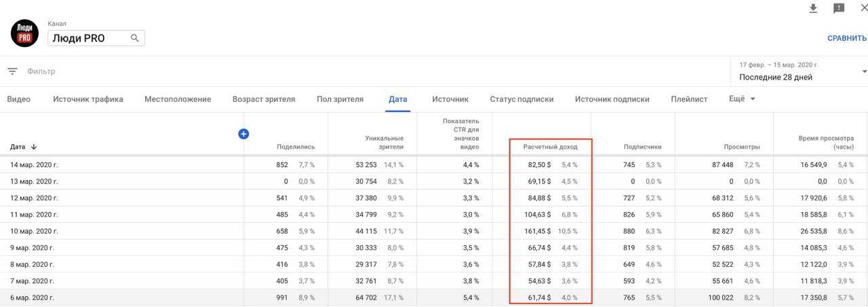The width and height of the screenshot is (868, 307).
Task: Select the Источник подписки tab
Action: pos(612,99)
